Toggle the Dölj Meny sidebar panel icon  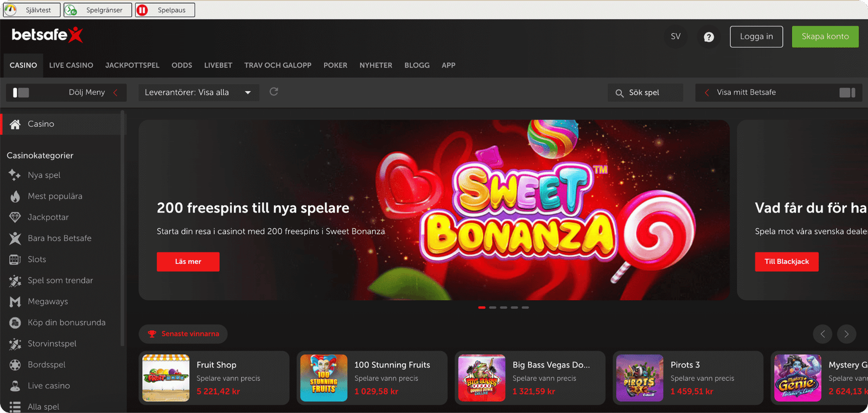(x=21, y=93)
